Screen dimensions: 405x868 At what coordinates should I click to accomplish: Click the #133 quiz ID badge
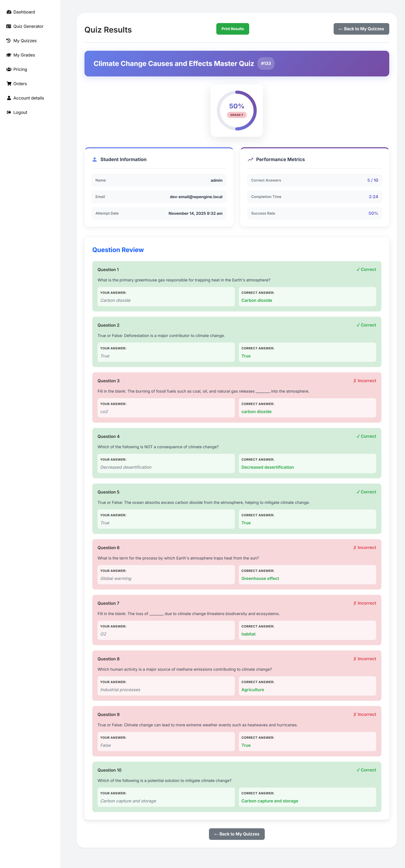point(266,63)
